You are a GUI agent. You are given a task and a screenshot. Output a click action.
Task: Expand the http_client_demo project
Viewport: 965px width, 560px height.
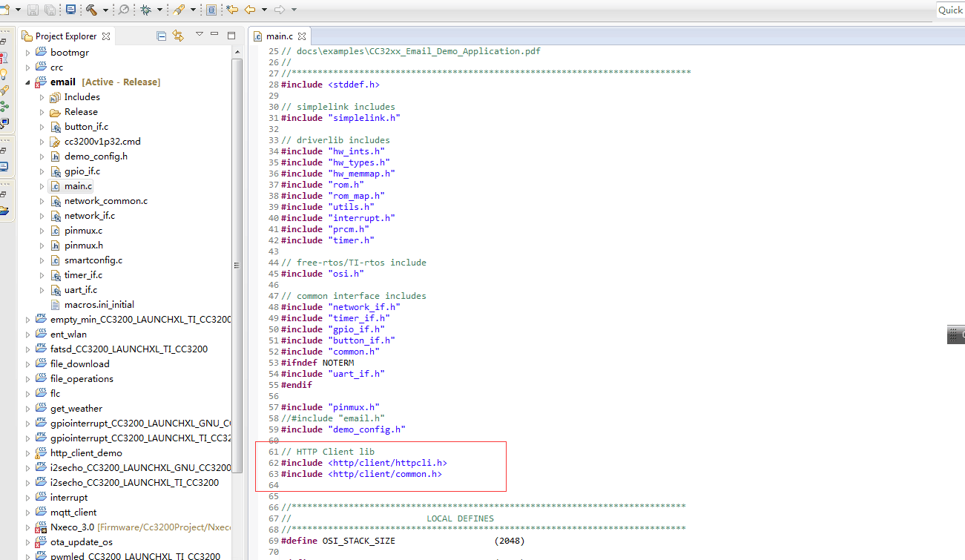click(28, 453)
